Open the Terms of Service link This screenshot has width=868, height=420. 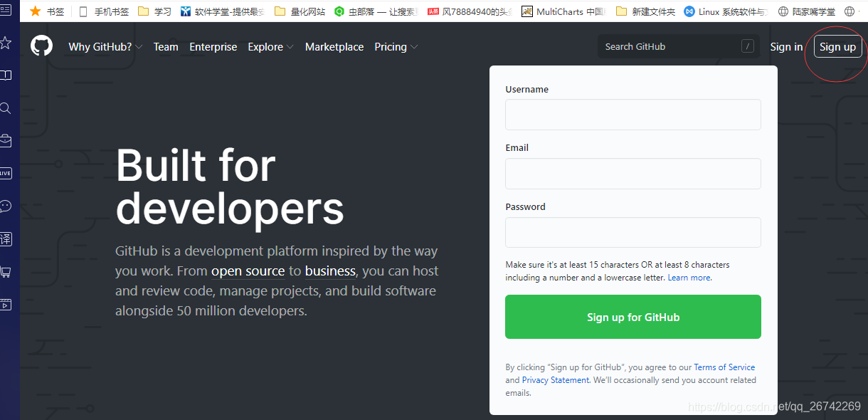pos(724,367)
